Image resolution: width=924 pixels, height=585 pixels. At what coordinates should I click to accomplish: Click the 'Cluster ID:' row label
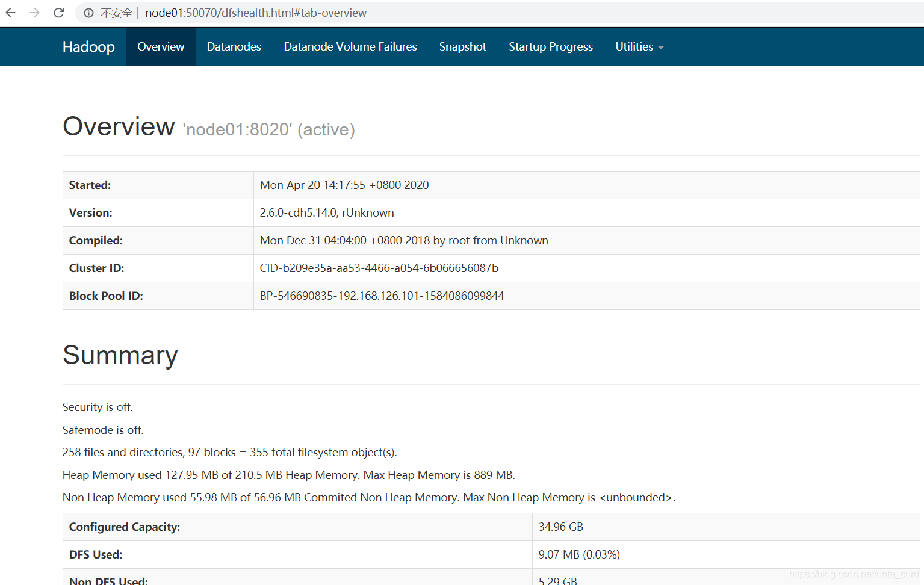tap(96, 268)
